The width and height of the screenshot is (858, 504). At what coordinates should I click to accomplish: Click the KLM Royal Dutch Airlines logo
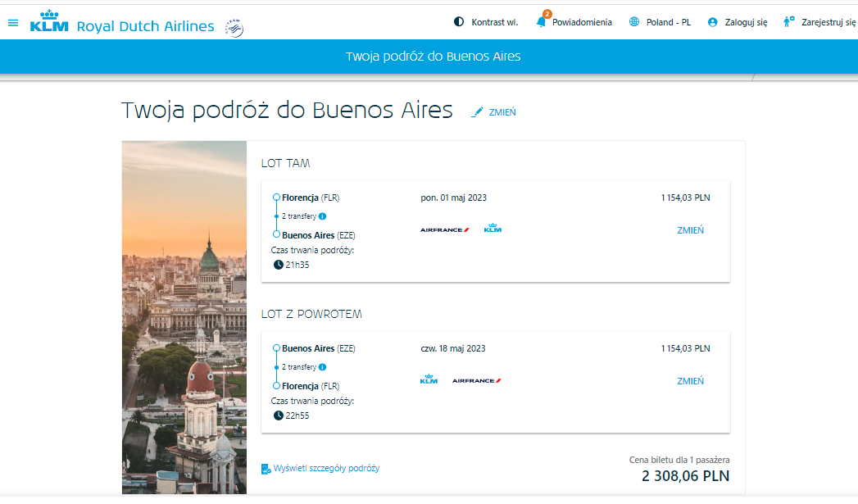pos(122,22)
